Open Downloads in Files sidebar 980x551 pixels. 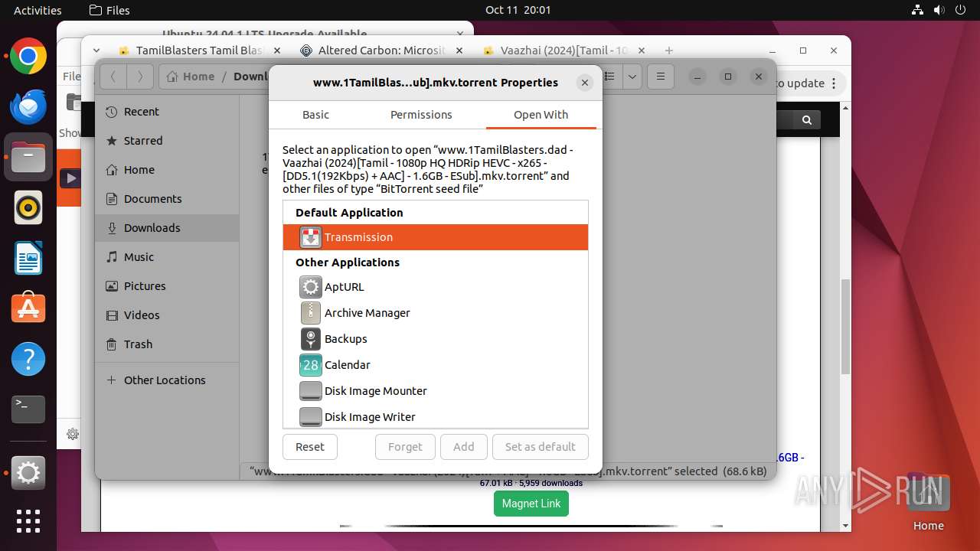click(167, 228)
